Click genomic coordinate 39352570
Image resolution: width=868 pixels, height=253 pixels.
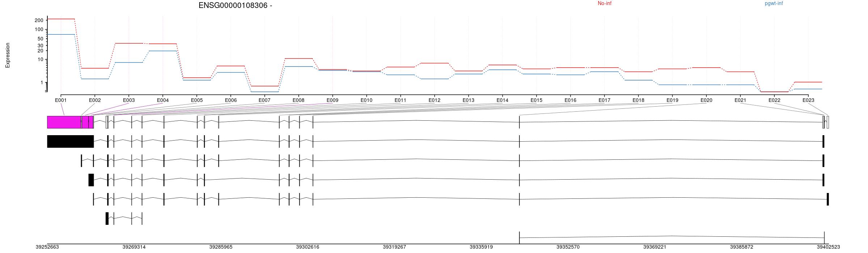tap(568, 247)
